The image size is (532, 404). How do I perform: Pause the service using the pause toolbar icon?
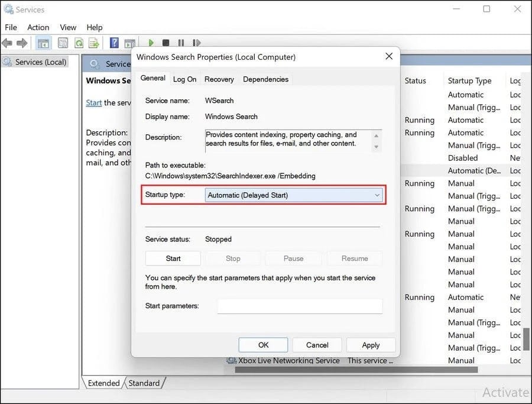pyautogui.click(x=181, y=43)
